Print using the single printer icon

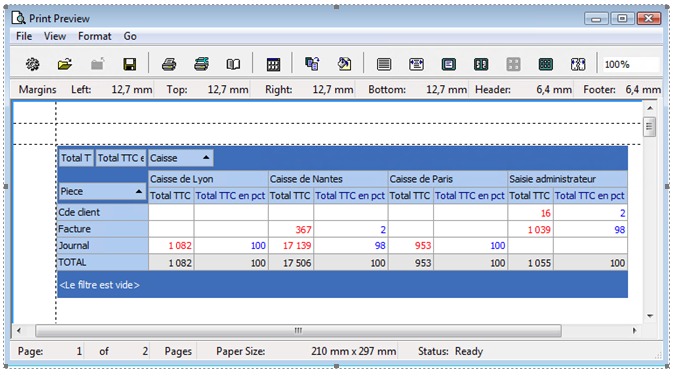coord(169,64)
